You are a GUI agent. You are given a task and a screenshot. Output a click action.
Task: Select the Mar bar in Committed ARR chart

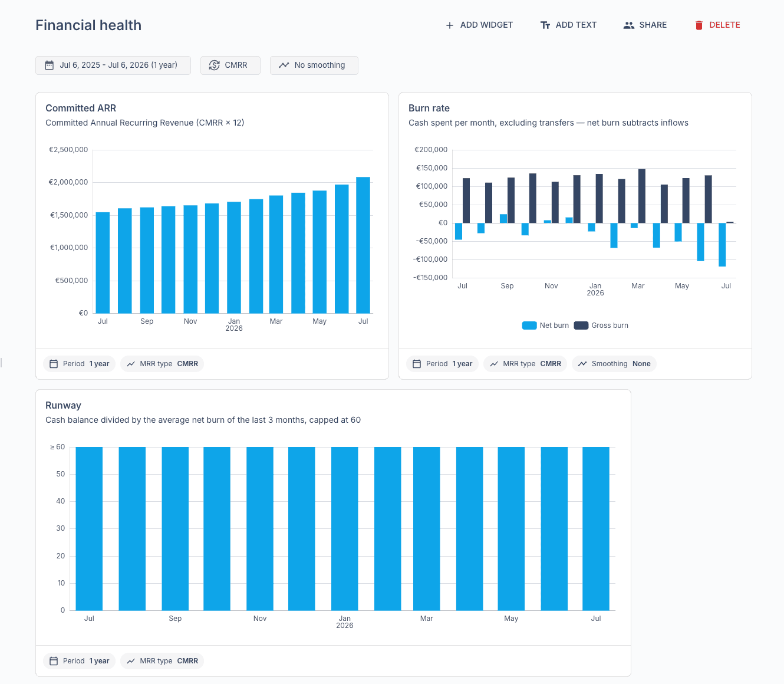276,254
